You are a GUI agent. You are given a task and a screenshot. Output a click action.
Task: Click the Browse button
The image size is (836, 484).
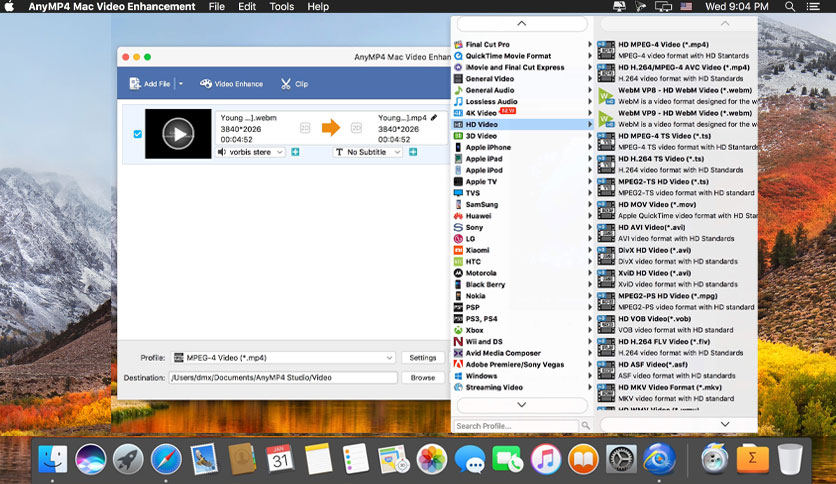point(423,377)
